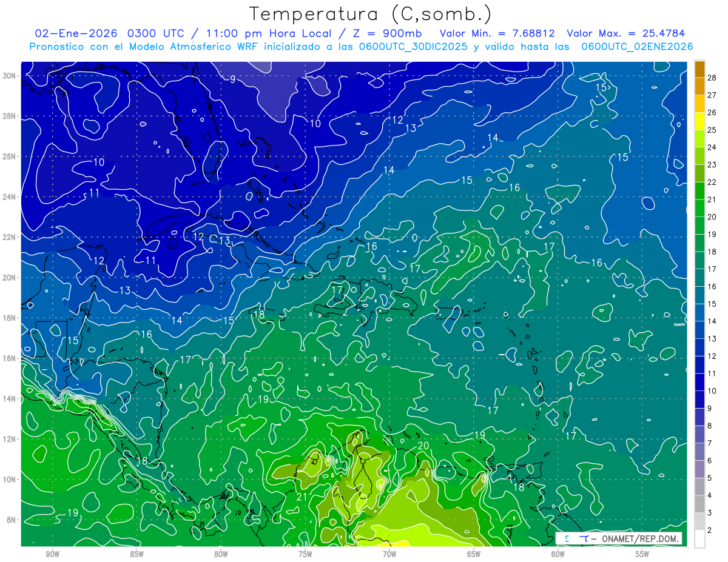Click the 14N latitude axis label

(x=10, y=399)
